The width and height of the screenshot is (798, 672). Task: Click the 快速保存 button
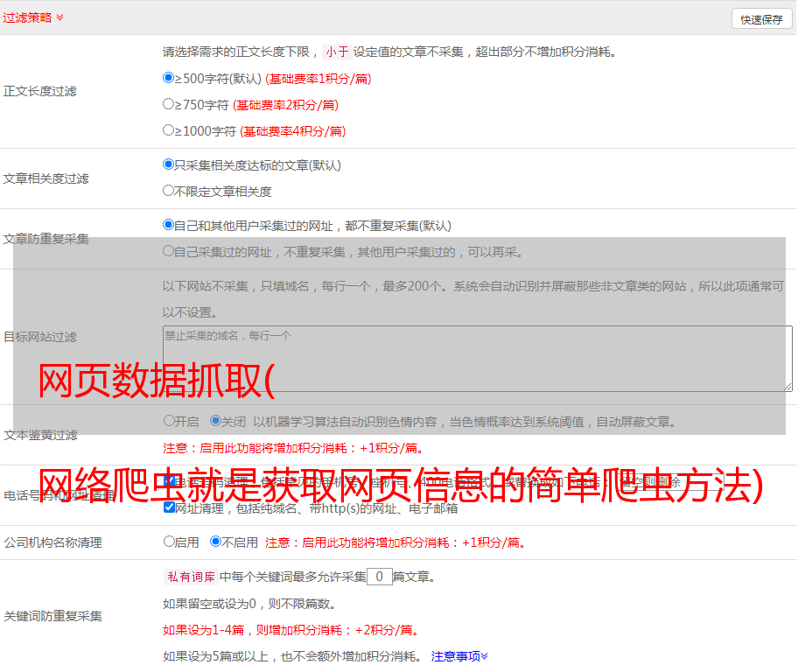(761, 19)
